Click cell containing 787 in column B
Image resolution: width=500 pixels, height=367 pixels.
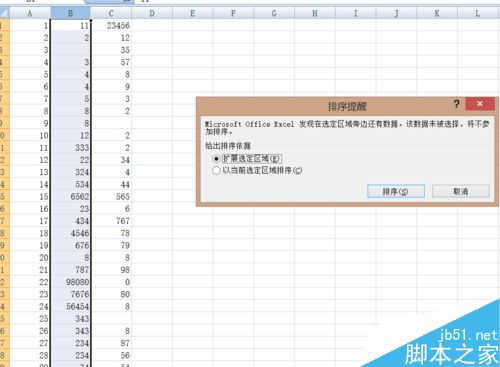point(70,270)
